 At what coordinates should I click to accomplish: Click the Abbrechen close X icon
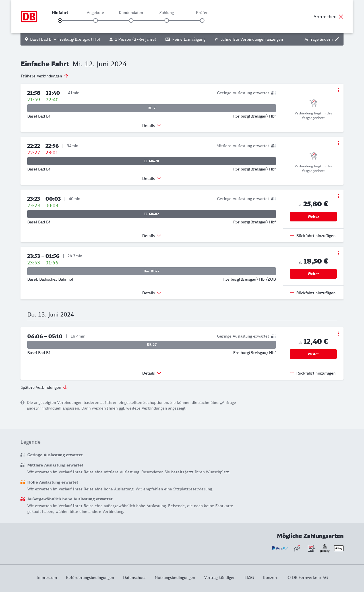click(x=341, y=17)
